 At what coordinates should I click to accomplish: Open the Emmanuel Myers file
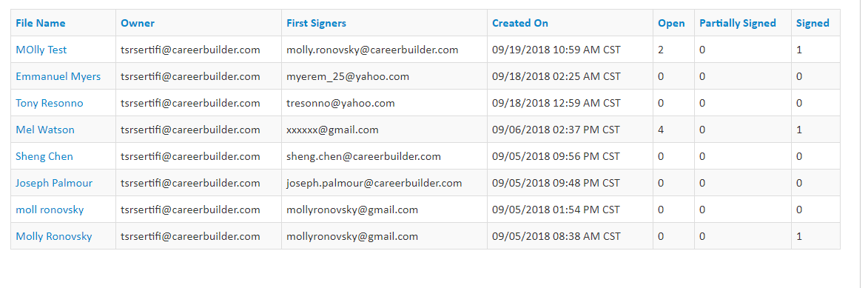[x=58, y=76]
